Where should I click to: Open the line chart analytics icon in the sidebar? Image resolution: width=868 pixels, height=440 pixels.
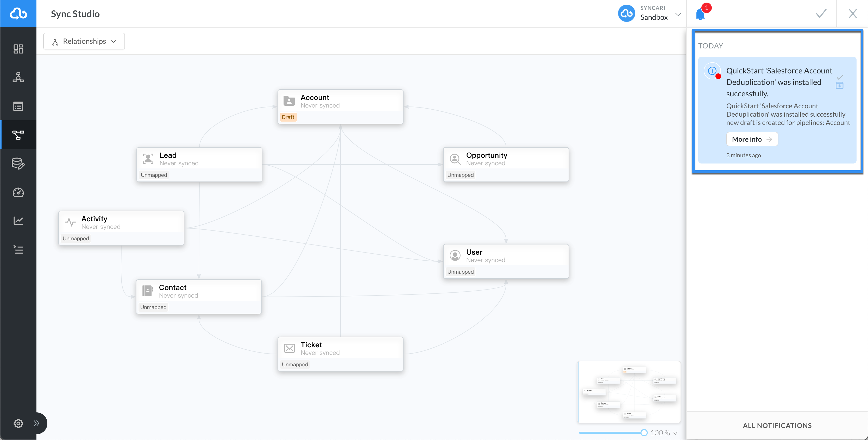18,221
